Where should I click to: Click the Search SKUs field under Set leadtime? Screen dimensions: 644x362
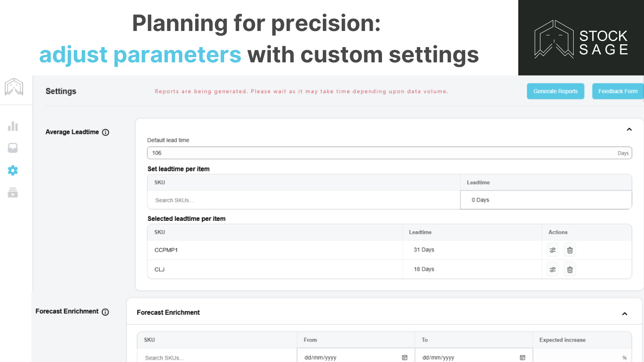[x=282, y=200]
